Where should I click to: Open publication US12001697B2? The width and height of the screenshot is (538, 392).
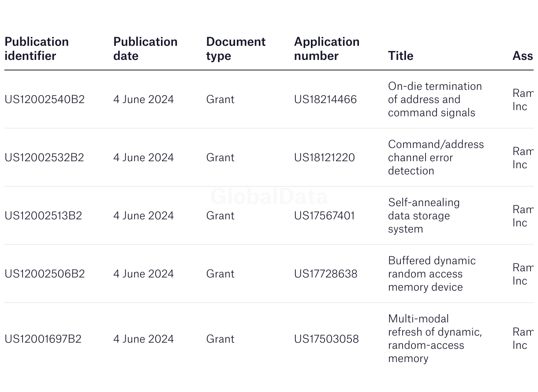click(43, 339)
